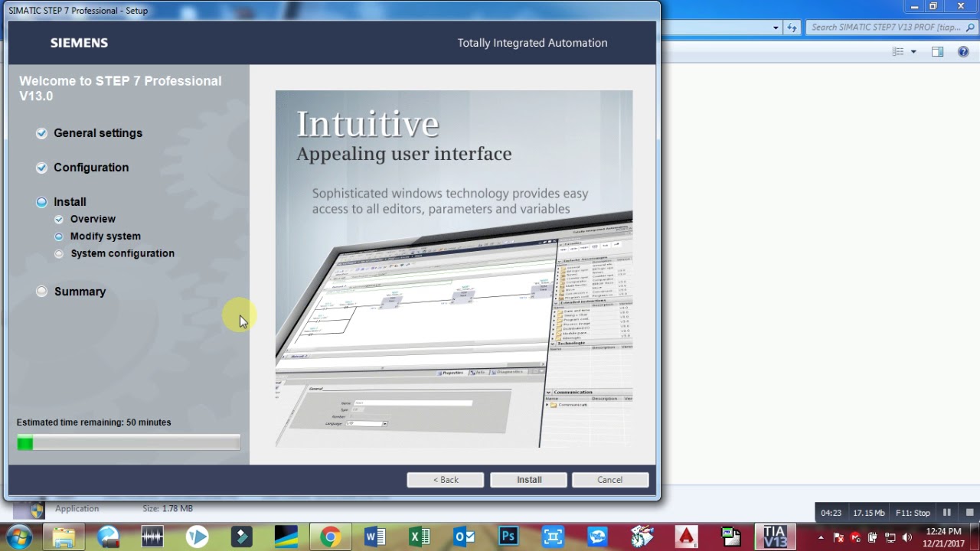Open Microsoft Excel from taskbar

coord(420,536)
